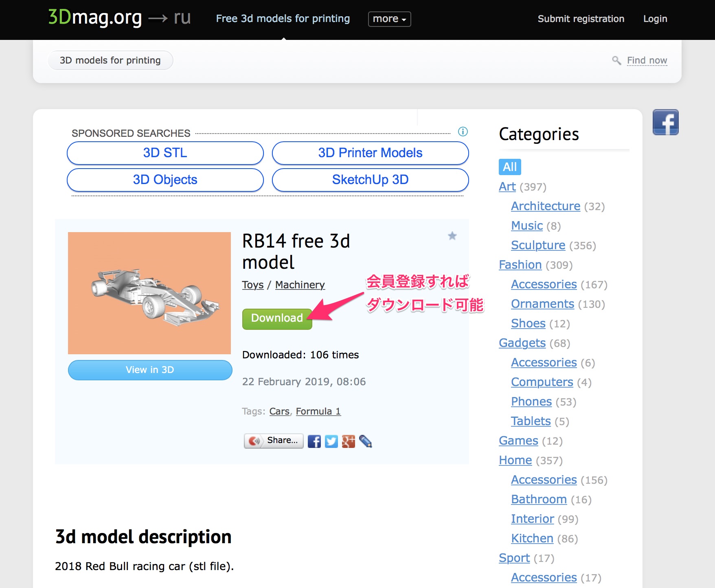Open the Games category
This screenshot has width=715, height=588.
[x=519, y=441]
